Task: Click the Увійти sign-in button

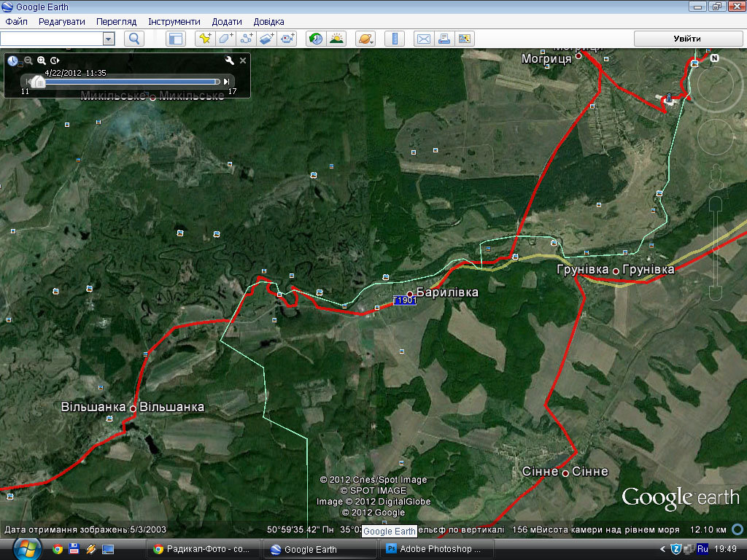Action: [686, 39]
